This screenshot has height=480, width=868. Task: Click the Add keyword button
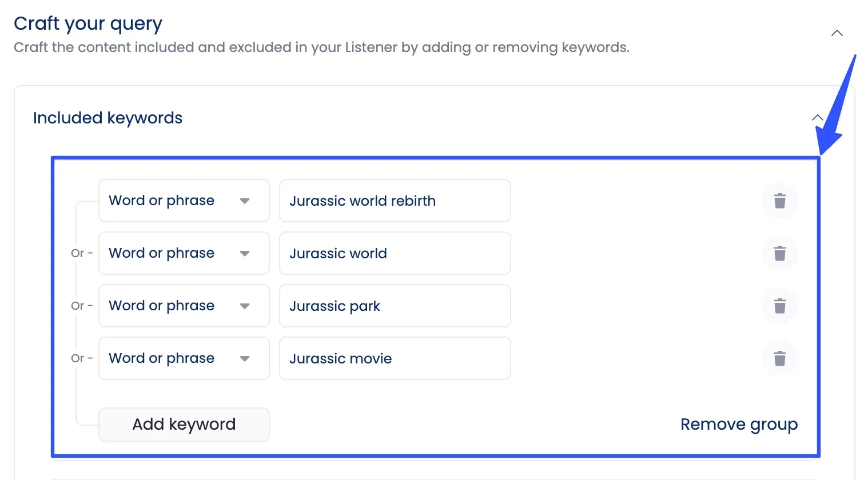click(184, 424)
